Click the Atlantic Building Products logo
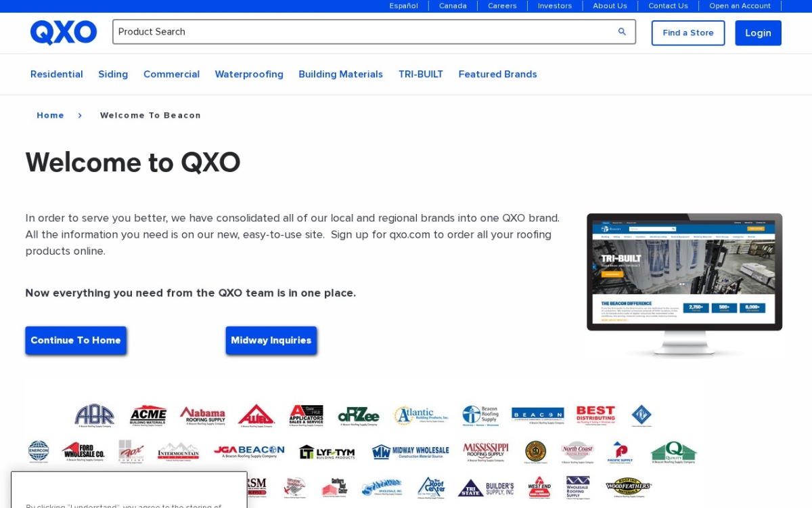 pos(421,415)
